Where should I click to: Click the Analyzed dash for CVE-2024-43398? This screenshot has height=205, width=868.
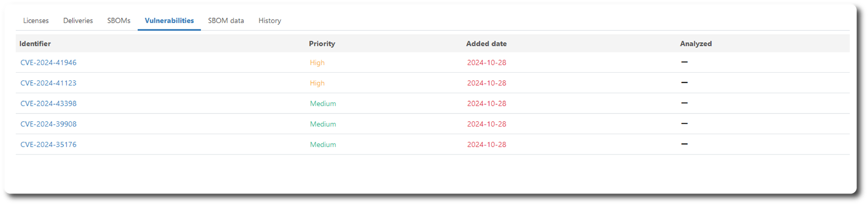coord(684,103)
